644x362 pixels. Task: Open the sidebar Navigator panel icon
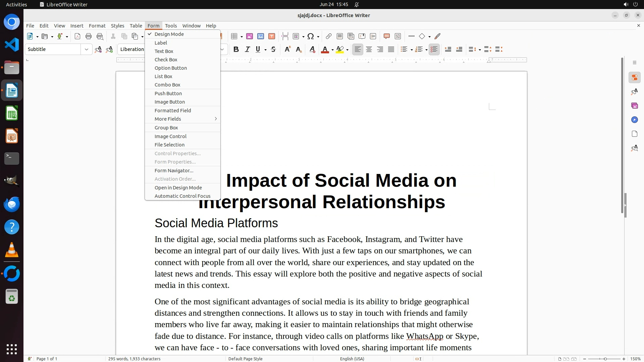pyautogui.click(x=634, y=120)
